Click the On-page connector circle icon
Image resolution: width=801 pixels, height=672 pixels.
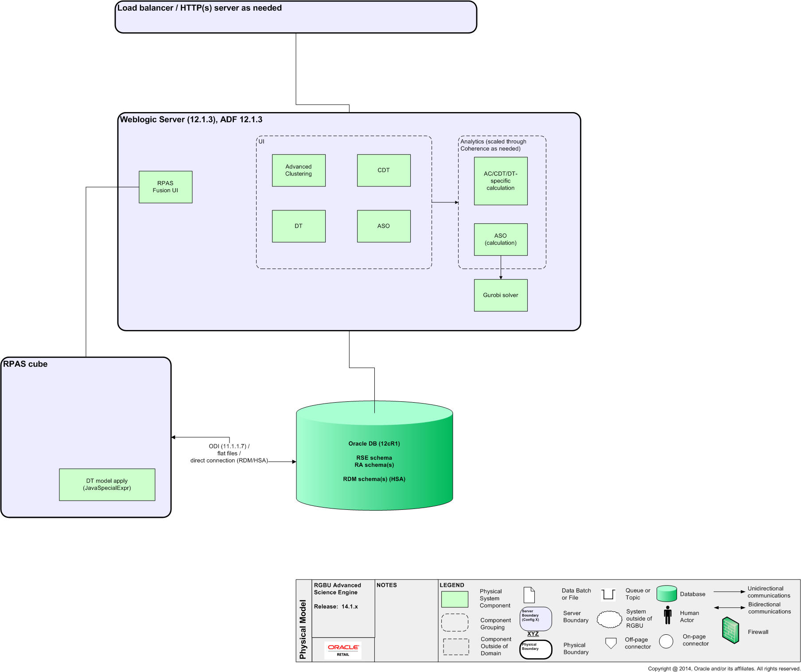tap(666, 641)
